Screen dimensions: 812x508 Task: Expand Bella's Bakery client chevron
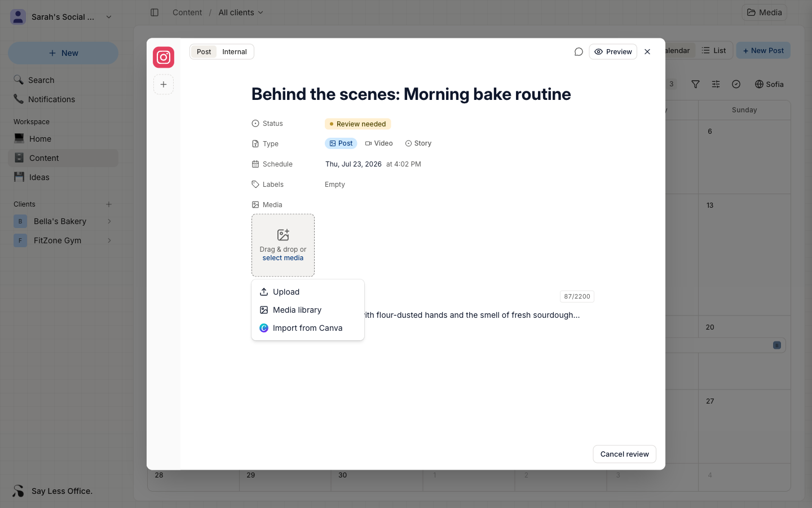click(x=109, y=221)
